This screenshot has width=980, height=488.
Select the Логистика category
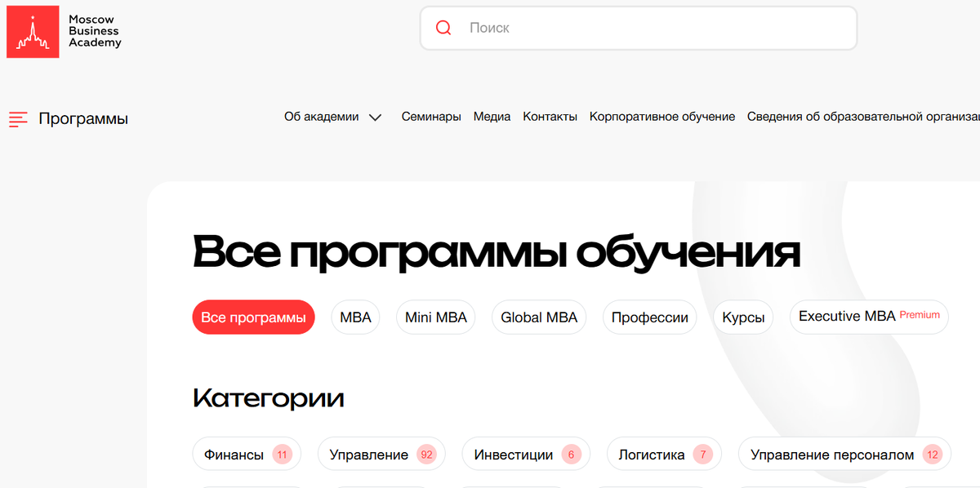click(664, 455)
